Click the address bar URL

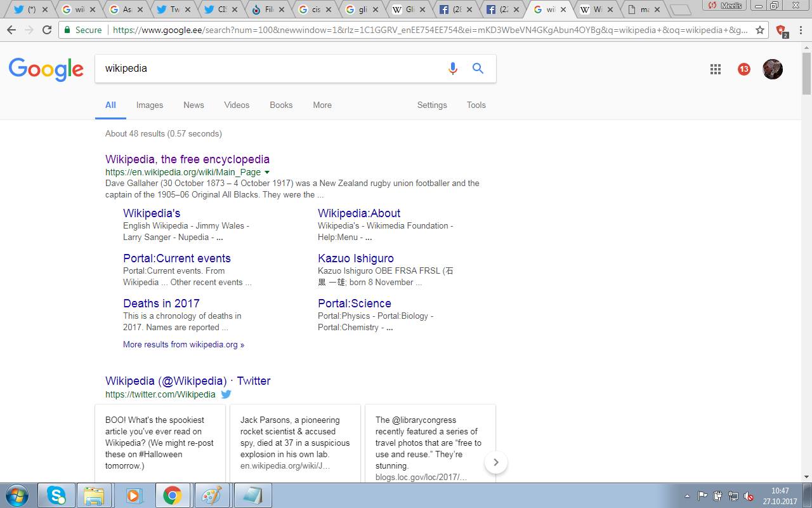(430, 30)
